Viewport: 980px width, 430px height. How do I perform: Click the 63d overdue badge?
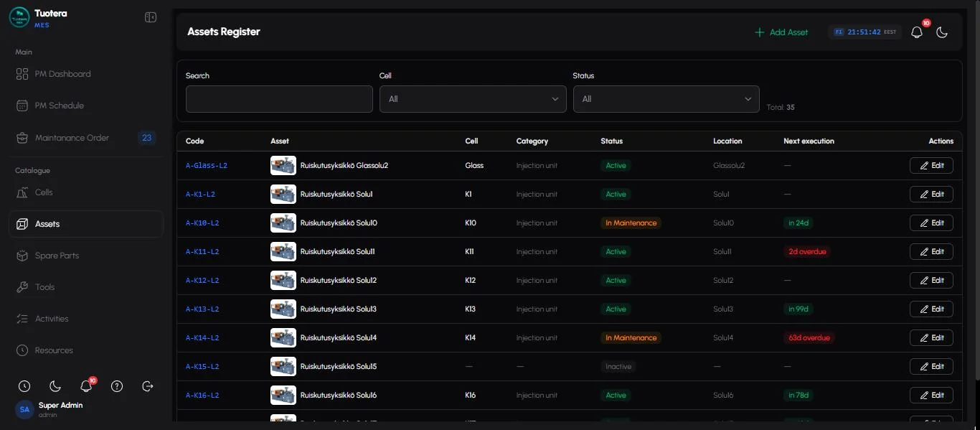(x=809, y=338)
